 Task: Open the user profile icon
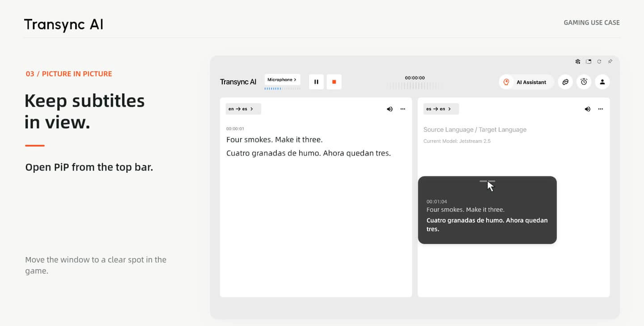tap(602, 82)
